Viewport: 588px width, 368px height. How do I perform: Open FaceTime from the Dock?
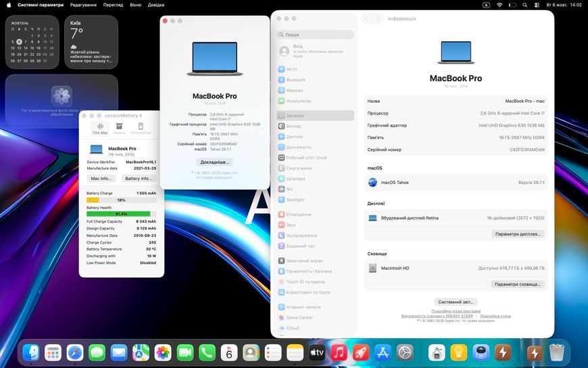coord(185,353)
